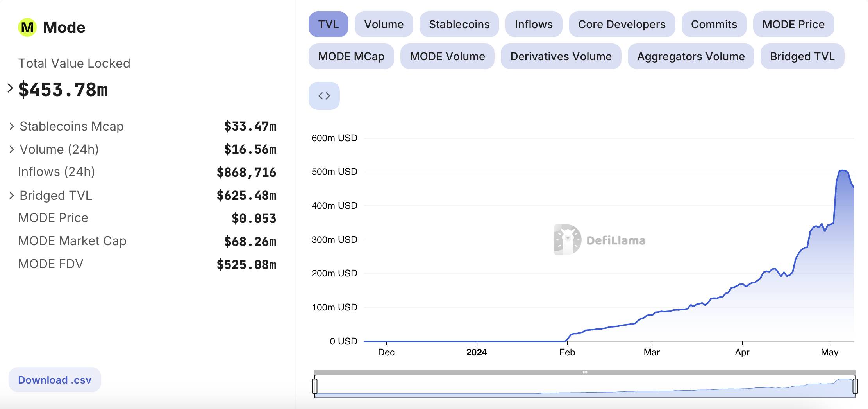Click the $525.08m FDV value
Screen dimensions: 868x409
pyautogui.click(x=246, y=265)
